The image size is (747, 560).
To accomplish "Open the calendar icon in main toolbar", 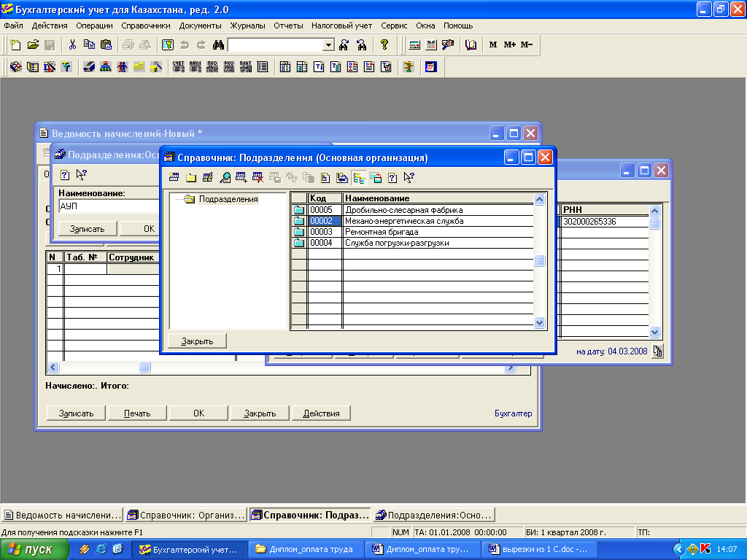I will pyautogui.click(x=431, y=44).
